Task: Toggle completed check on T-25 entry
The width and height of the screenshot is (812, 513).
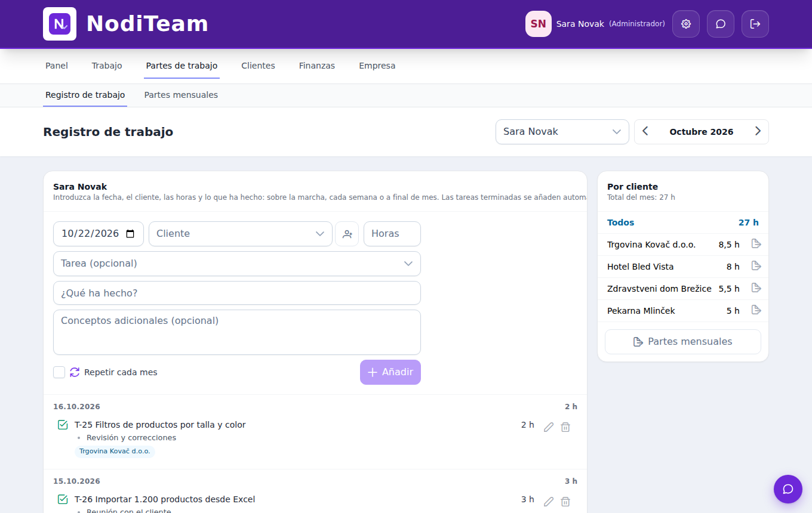Action: pyautogui.click(x=63, y=425)
